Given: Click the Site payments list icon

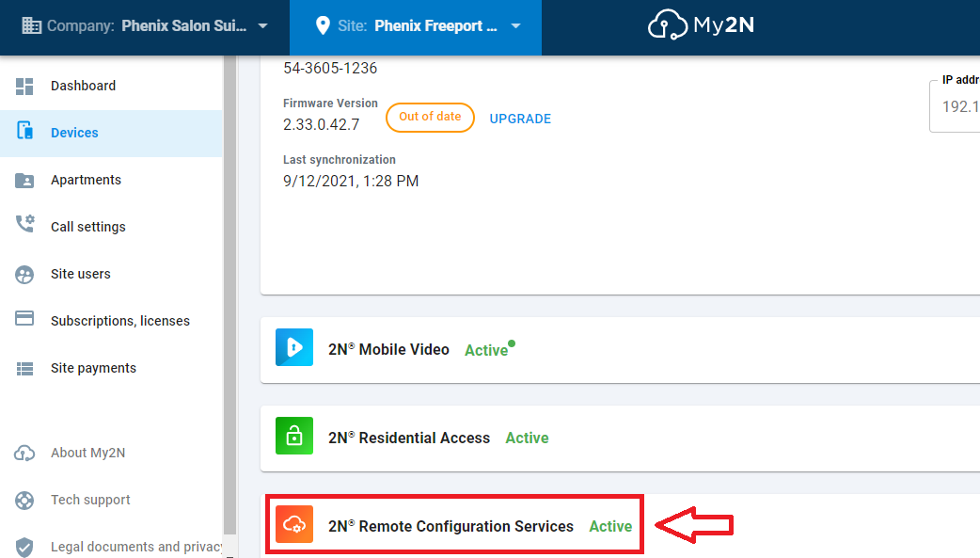Looking at the screenshot, I should click(x=24, y=369).
